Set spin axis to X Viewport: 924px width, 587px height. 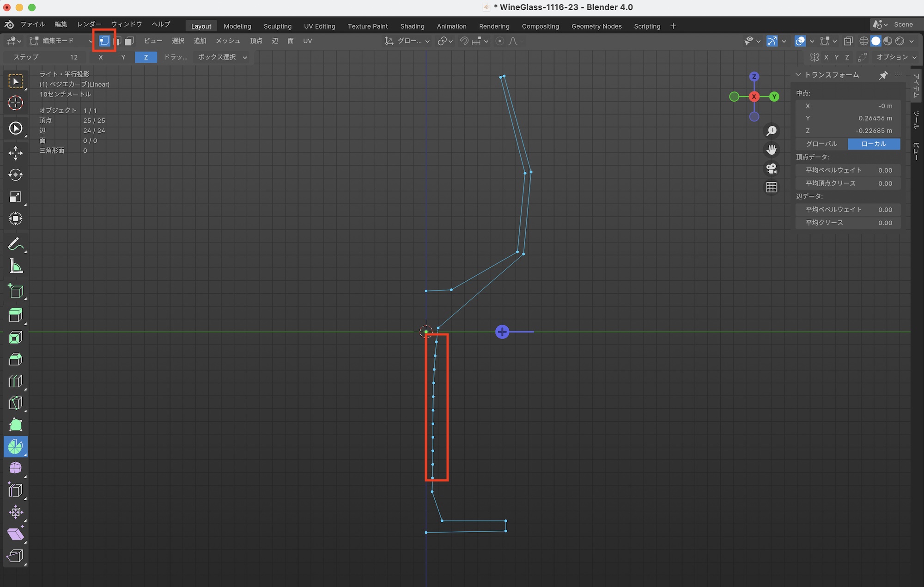[101, 57]
